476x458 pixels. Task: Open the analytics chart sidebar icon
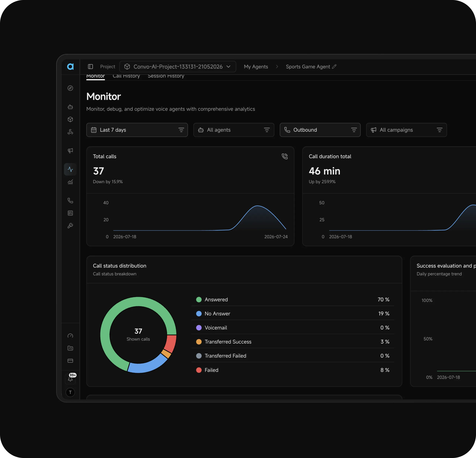click(x=70, y=182)
